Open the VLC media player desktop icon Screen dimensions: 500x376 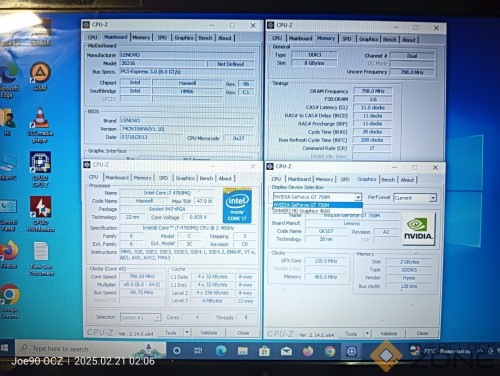click(40, 125)
